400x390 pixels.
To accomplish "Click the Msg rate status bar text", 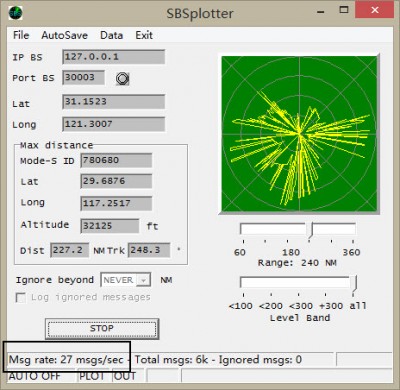I will 66,360.
